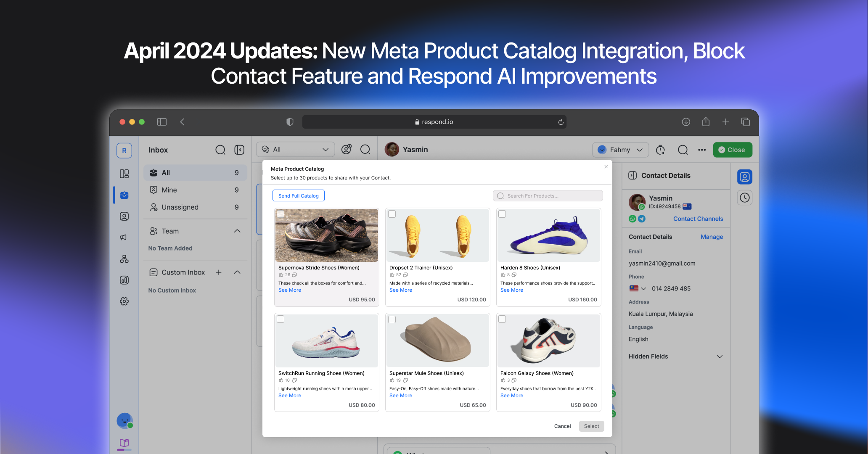Click the Falcon Galaxy Shoes product image
Screen dimensions: 868x454
(548, 340)
